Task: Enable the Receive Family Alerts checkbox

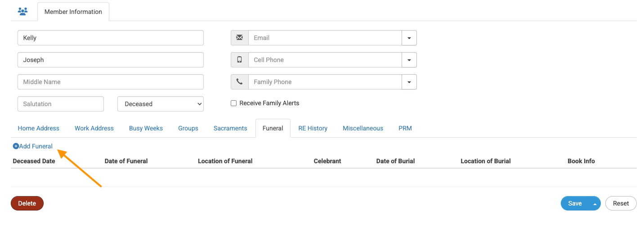Action: tap(234, 103)
